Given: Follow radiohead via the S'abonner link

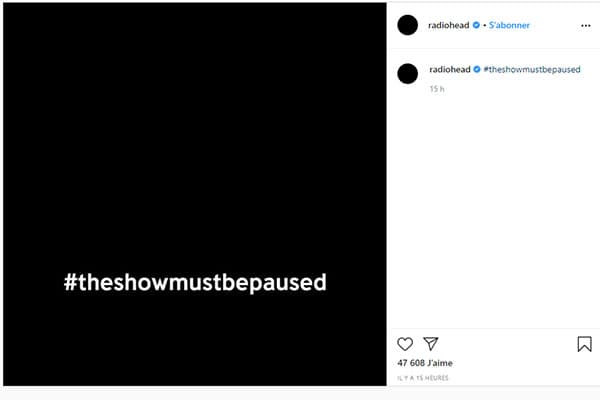Looking at the screenshot, I should tap(509, 25).
